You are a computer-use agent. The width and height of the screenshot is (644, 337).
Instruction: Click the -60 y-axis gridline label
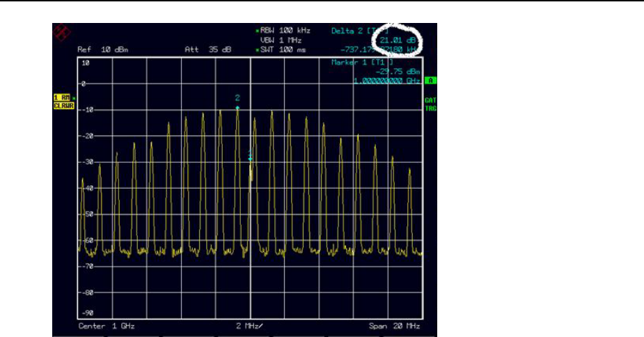coord(86,240)
